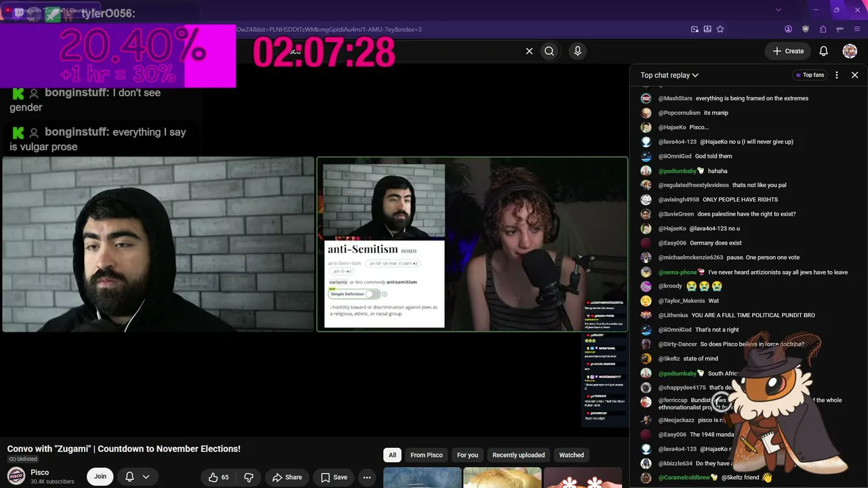Join the Pisco channel membership
The image size is (868, 488).
pyautogui.click(x=100, y=476)
